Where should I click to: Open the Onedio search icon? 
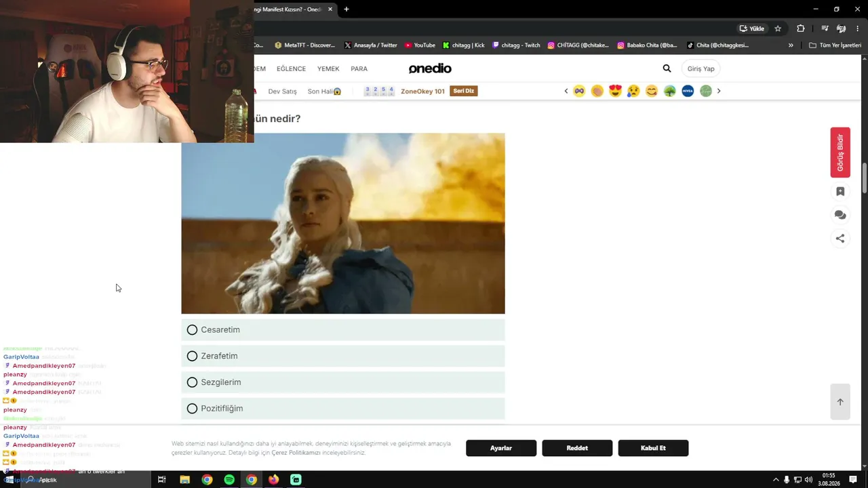667,68
